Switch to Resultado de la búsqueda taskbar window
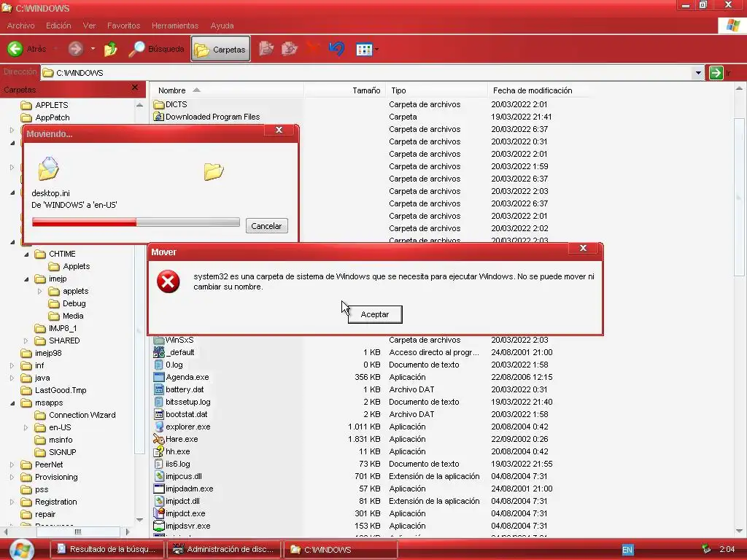The image size is (747, 560). tap(107, 550)
